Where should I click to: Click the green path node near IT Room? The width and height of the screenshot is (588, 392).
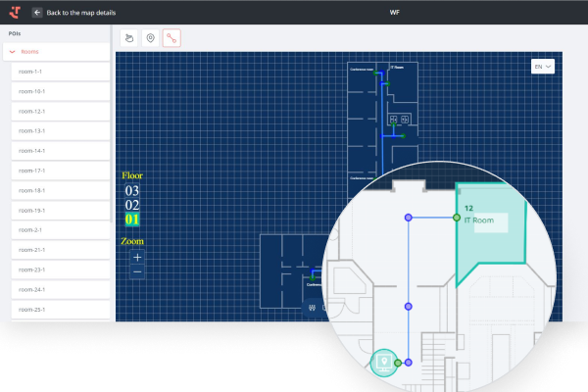click(x=457, y=218)
